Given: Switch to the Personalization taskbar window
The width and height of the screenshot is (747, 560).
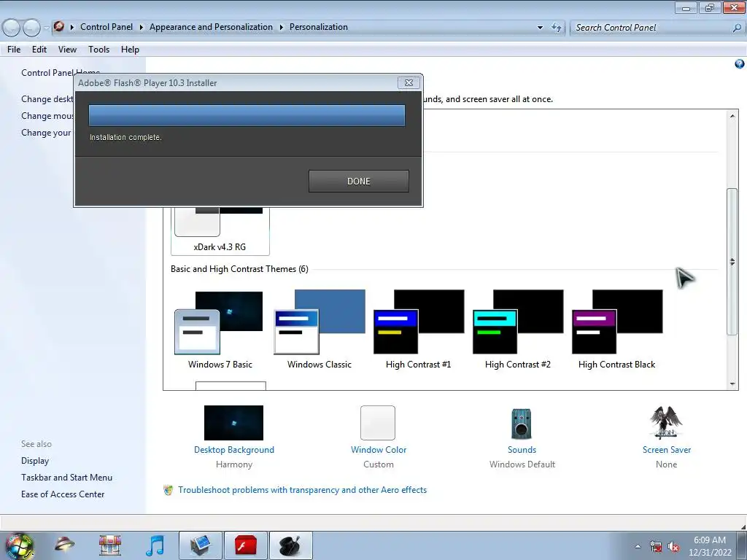Looking at the screenshot, I should tap(201, 545).
